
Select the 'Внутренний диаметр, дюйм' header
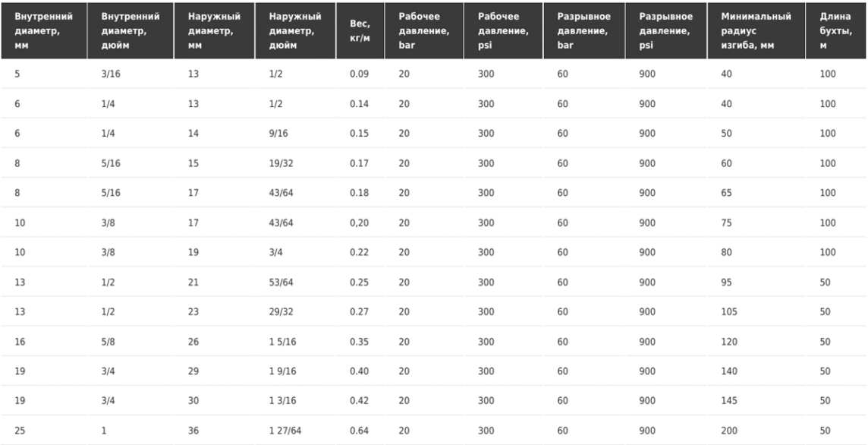point(130,31)
